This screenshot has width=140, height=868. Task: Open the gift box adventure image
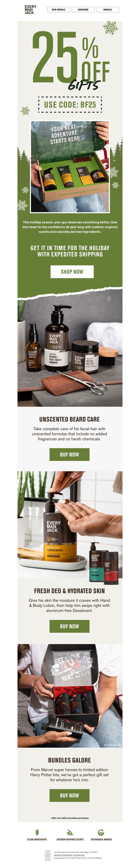[x=70, y=167]
